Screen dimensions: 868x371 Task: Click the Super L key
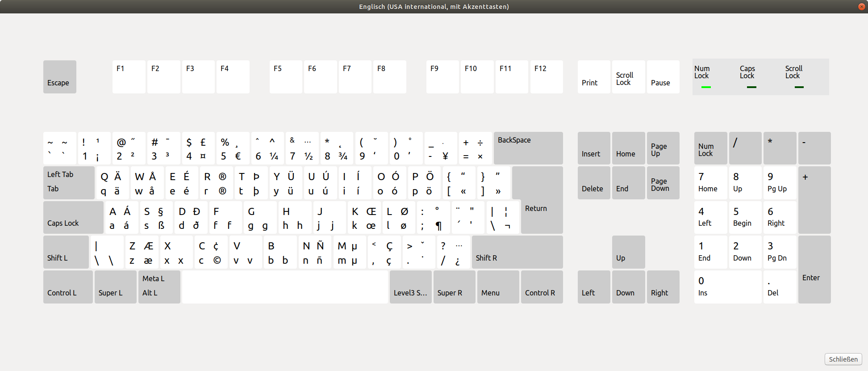point(116,287)
